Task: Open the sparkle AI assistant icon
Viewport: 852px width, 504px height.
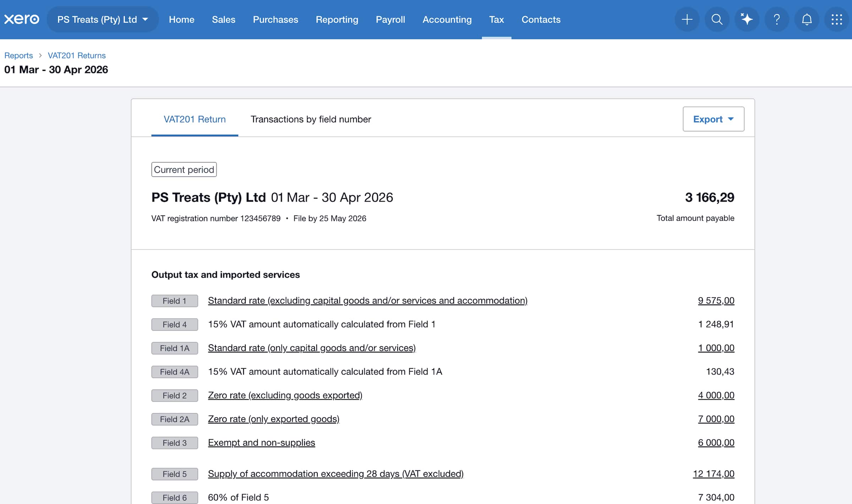Action: click(x=747, y=19)
